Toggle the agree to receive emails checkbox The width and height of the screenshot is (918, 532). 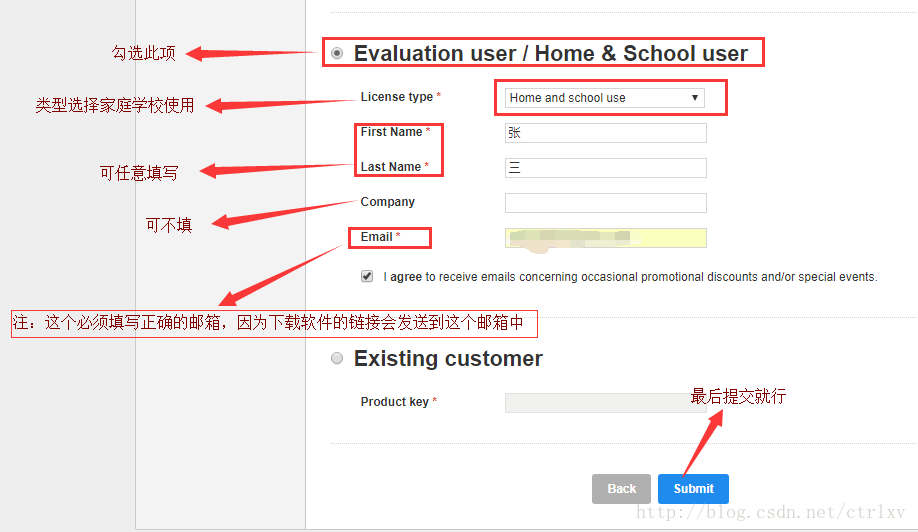click(367, 276)
